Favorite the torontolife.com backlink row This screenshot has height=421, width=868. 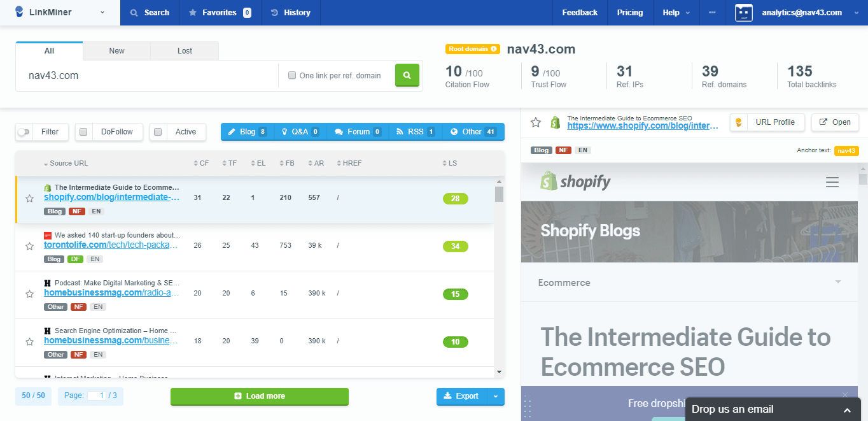[29, 246]
